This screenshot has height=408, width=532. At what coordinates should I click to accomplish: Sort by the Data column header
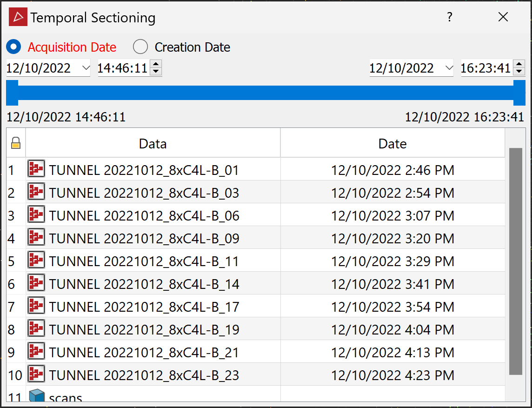click(x=153, y=143)
